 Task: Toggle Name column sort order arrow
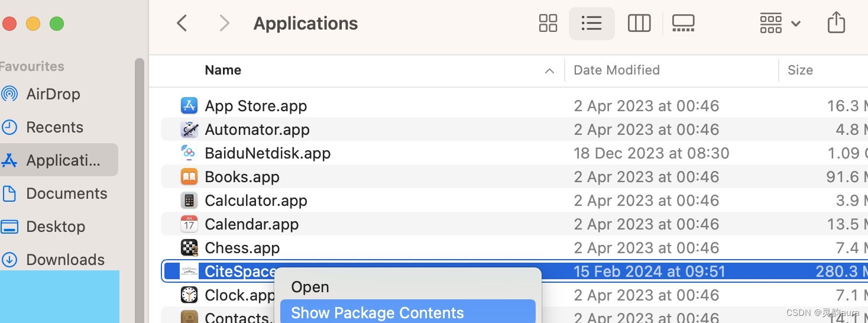(x=549, y=71)
